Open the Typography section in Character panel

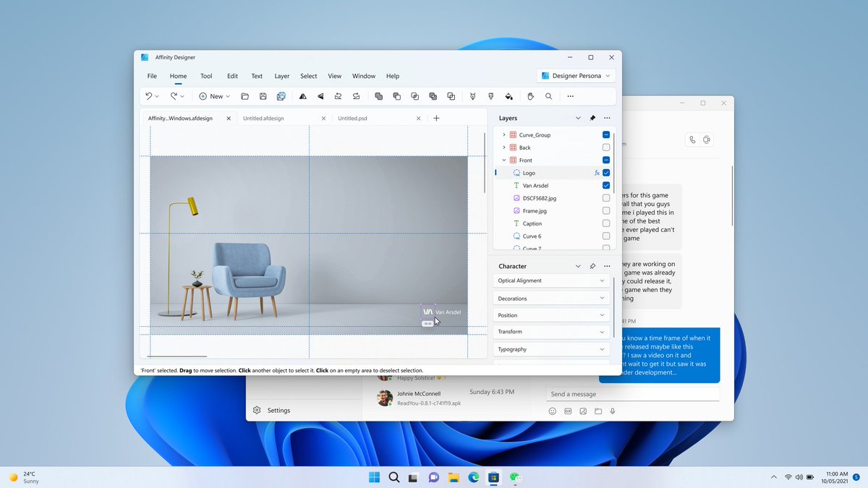(551, 349)
